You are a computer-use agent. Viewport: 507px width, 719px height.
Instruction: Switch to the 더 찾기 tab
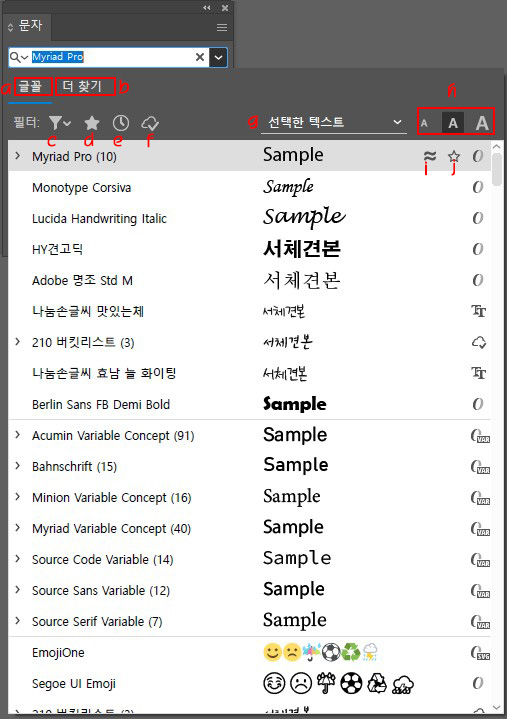(83, 86)
